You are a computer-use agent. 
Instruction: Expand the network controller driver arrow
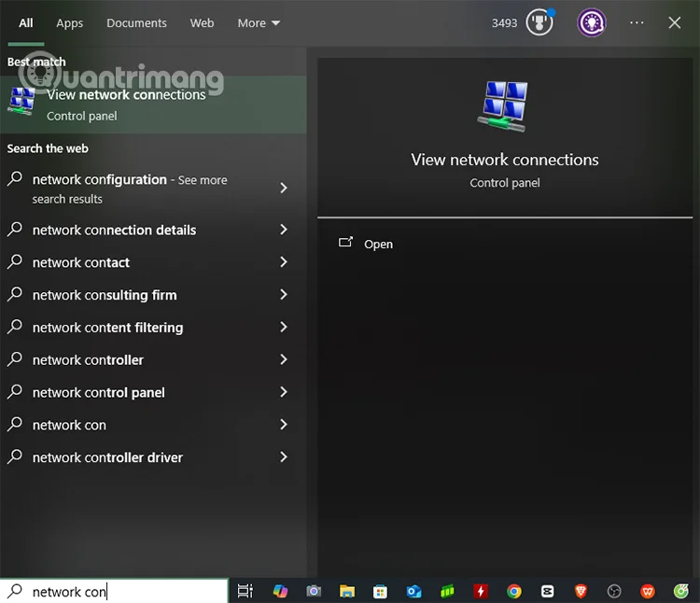[284, 457]
